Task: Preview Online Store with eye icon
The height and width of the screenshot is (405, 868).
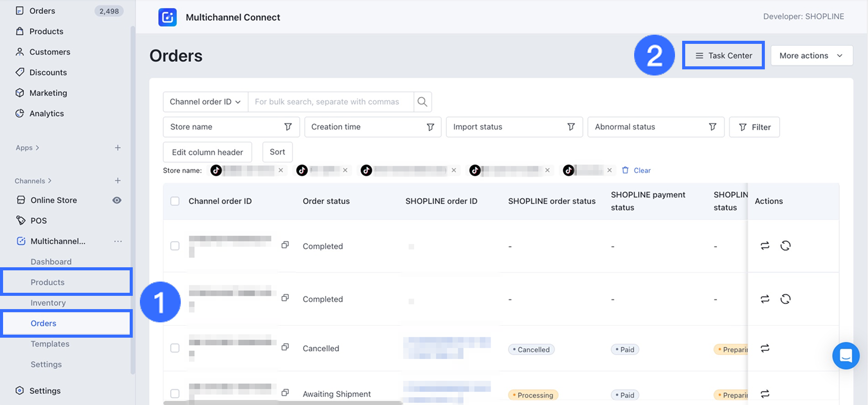Action: (x=117, y=200)
